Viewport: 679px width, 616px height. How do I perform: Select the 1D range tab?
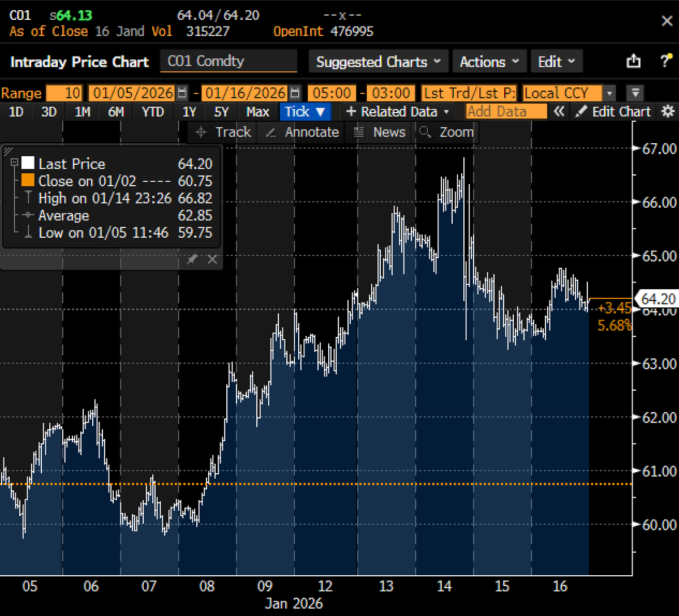pyautogui.click(x=16, y=112)
